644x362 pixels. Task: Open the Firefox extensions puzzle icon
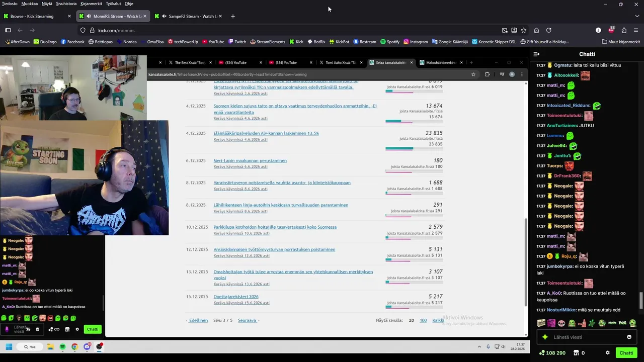624,30
